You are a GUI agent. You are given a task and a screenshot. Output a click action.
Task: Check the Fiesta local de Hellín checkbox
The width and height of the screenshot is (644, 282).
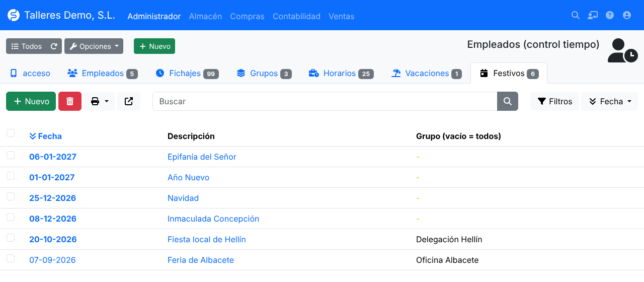(11, 238)
